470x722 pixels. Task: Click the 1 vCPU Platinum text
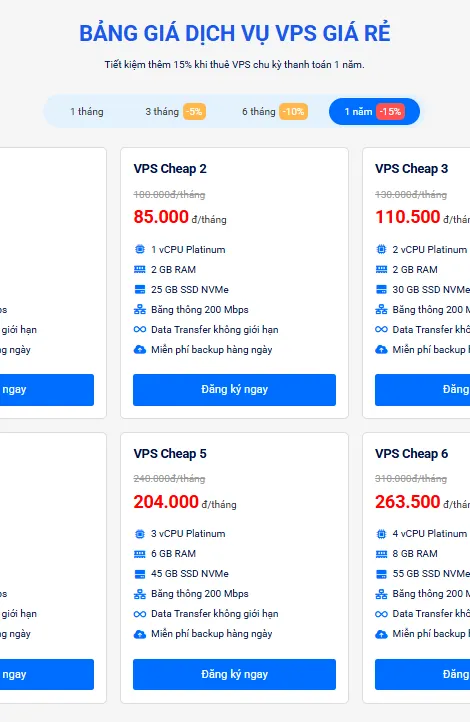(x=188, y=250)
